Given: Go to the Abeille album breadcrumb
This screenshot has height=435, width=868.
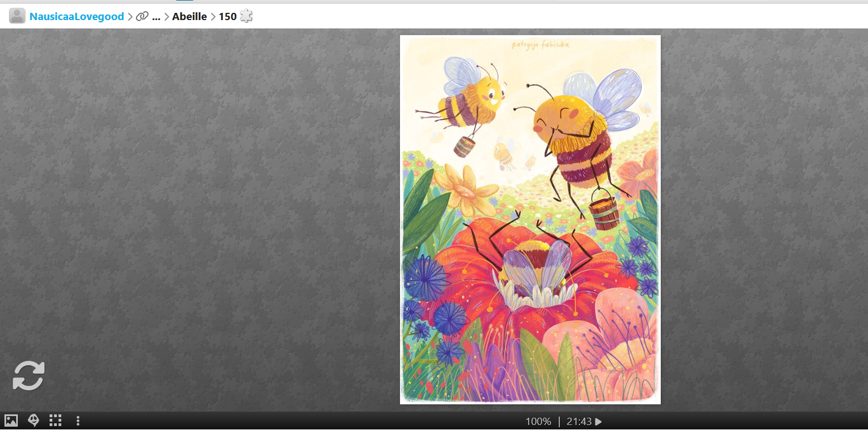Looking at the screenshot, I should pyautogui.click(x=189, y=17).
